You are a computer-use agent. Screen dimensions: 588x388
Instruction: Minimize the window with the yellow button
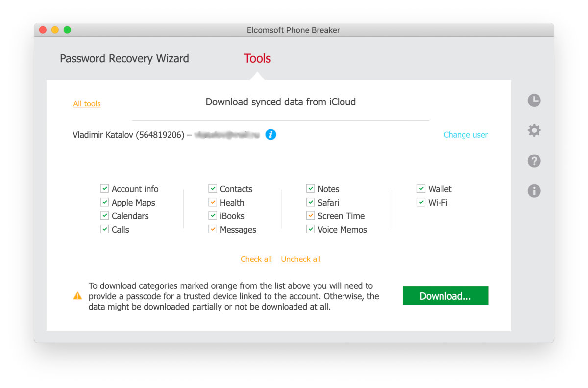tap(55, 30)
